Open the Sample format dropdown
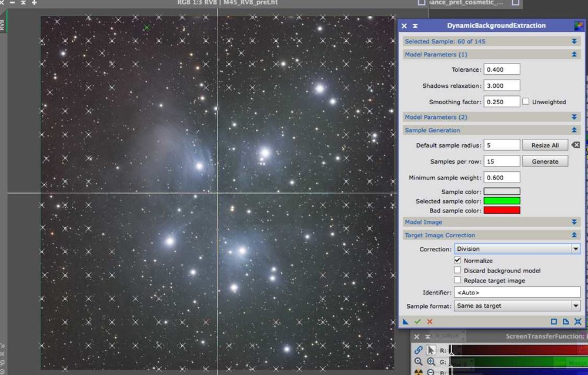 (517, 306)
